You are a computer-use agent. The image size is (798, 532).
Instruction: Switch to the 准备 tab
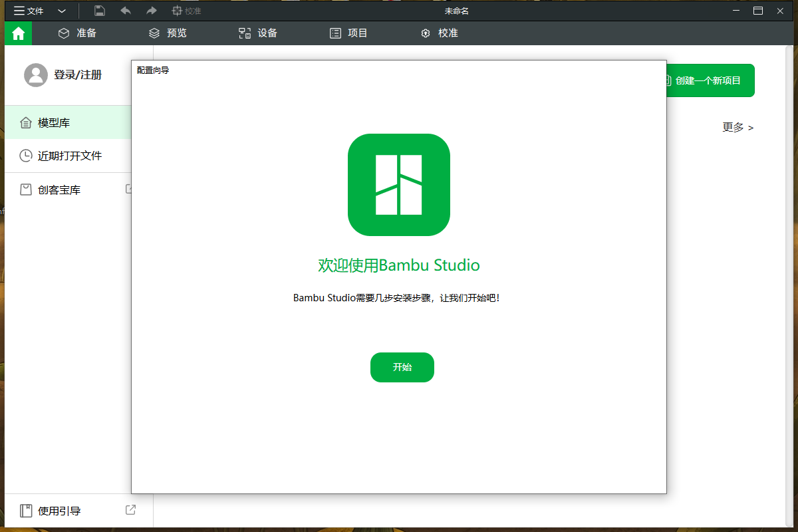point(77,33)
